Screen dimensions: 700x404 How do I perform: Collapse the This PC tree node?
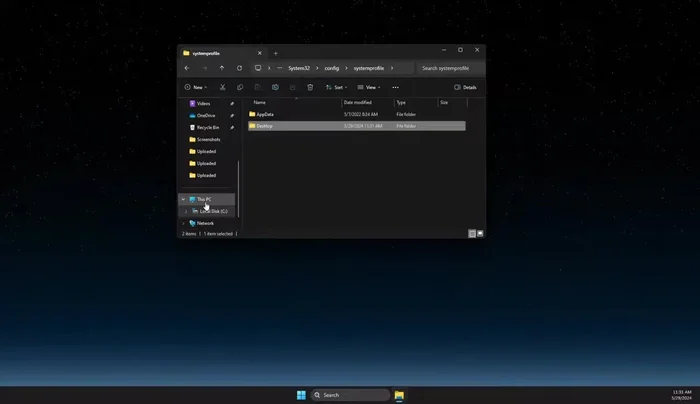coord(183,199)
